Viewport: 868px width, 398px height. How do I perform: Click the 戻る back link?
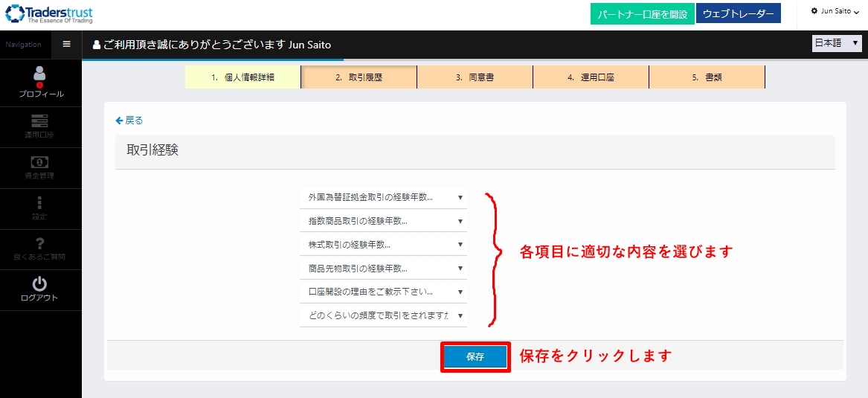pos(129,120)
